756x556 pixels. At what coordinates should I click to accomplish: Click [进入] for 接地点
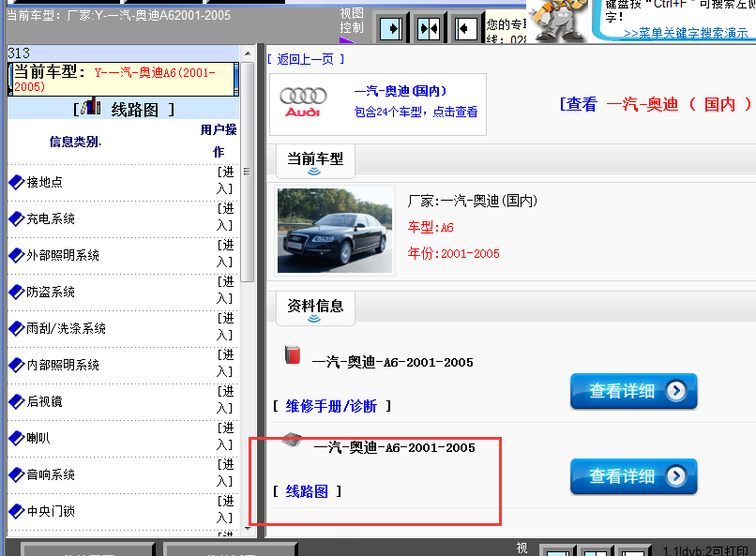coord(225,180)
